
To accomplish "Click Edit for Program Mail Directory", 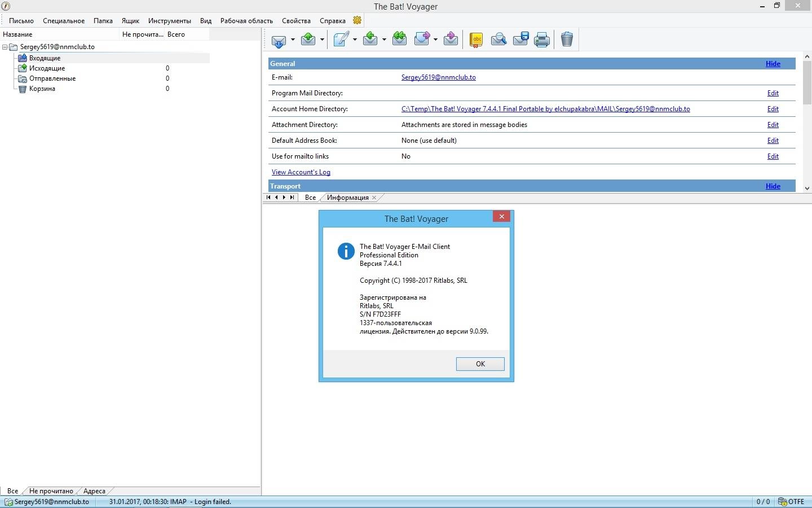I will (x=773, y=93).
